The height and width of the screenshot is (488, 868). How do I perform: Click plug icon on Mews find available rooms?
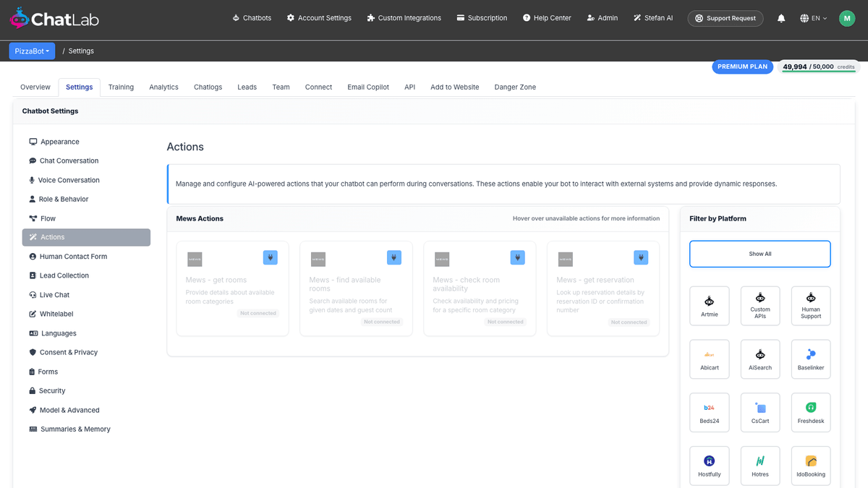click(393, 257)
